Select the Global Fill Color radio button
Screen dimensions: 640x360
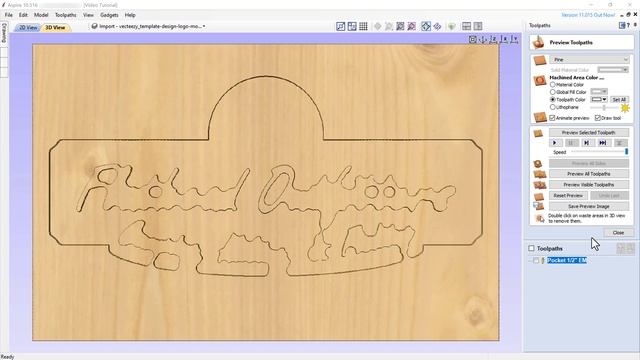coord(553,92)
